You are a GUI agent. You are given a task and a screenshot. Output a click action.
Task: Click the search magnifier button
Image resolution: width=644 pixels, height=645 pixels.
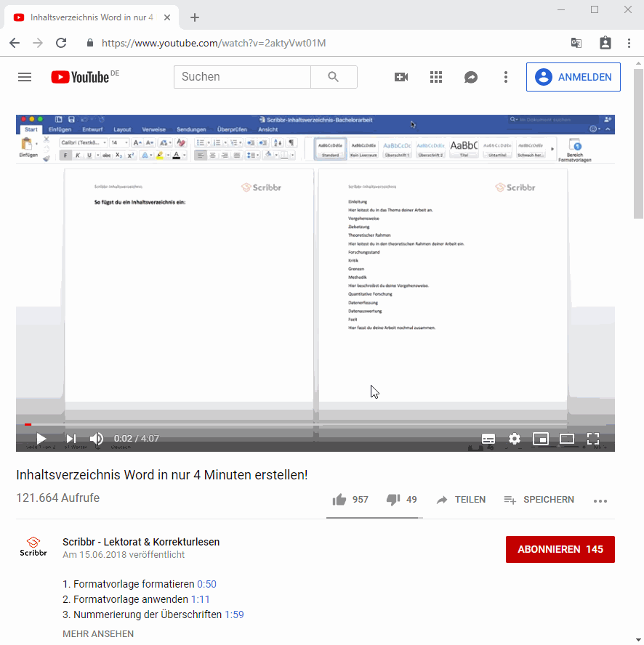(334, 77)
